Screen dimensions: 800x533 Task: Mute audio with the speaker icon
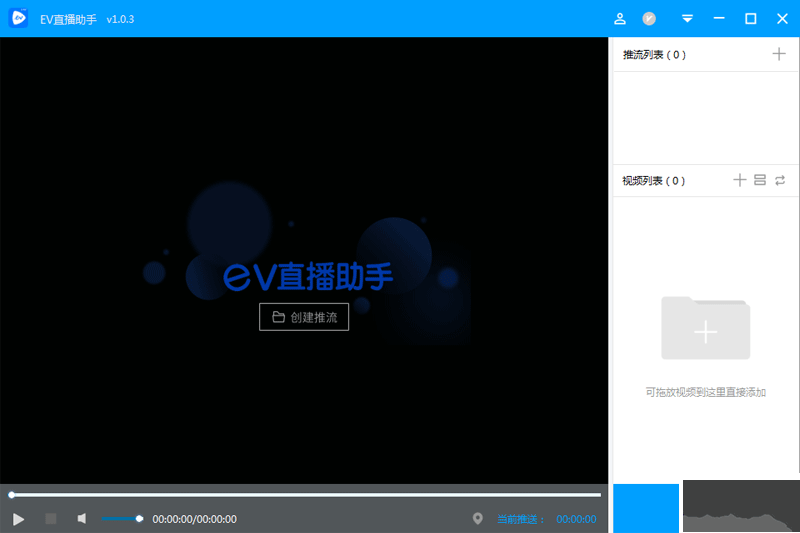pyautogui.click(x=82, y=519)
